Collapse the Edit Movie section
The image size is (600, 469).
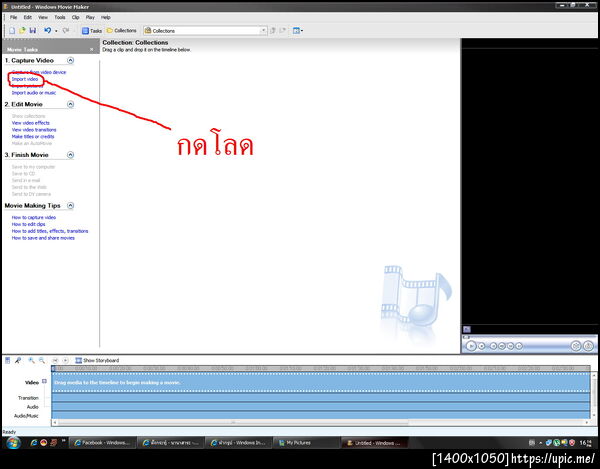(70, 104)
